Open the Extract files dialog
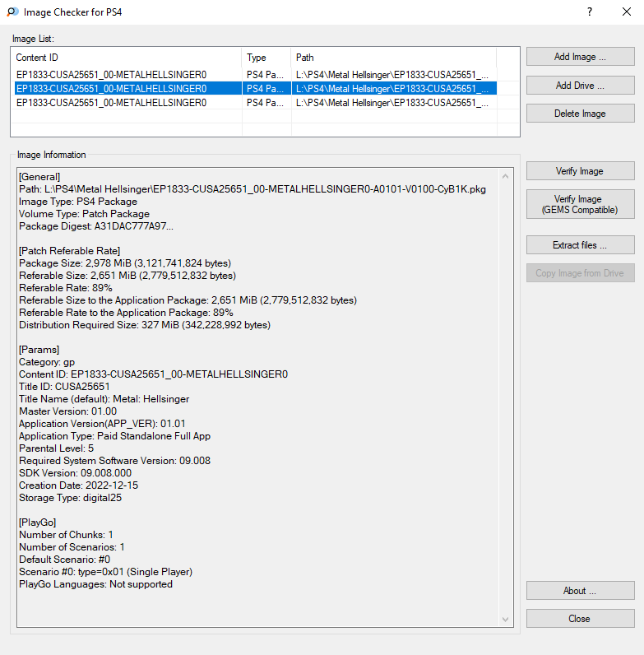The width and height of the screenshot is (644, 655). click(x=580, y=244)
